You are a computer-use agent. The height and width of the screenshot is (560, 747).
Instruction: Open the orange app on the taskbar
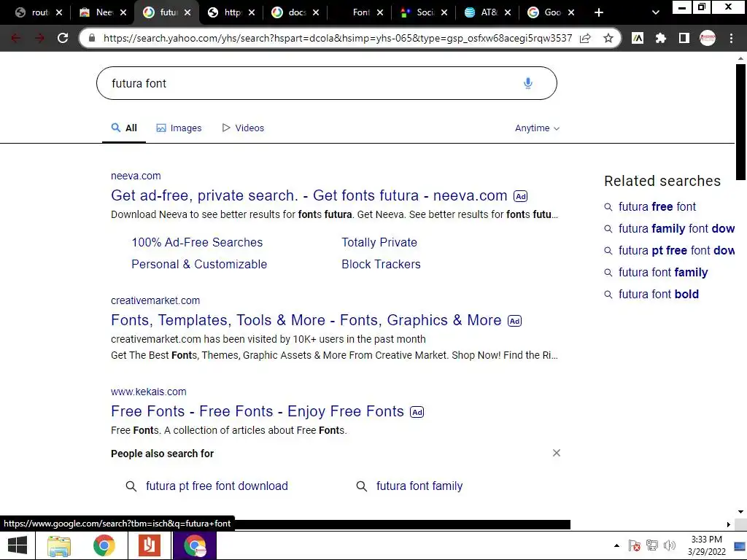(x=149, y=545)
